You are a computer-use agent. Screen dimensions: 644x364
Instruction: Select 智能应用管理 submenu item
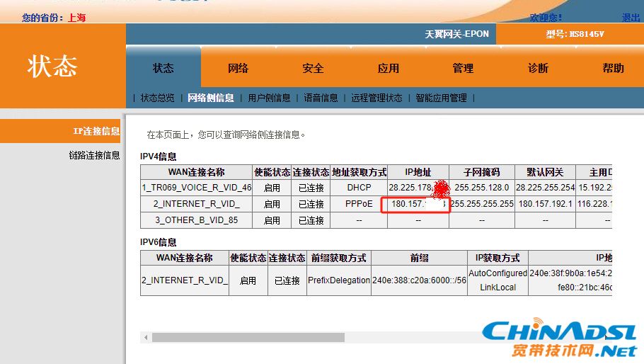click(441, 98)
